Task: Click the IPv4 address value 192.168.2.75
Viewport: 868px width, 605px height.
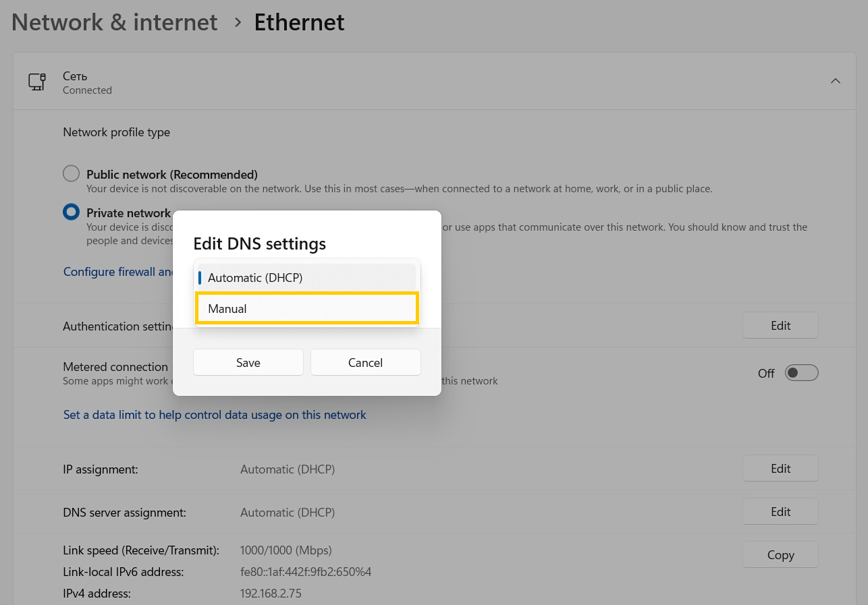Action: 271,594
